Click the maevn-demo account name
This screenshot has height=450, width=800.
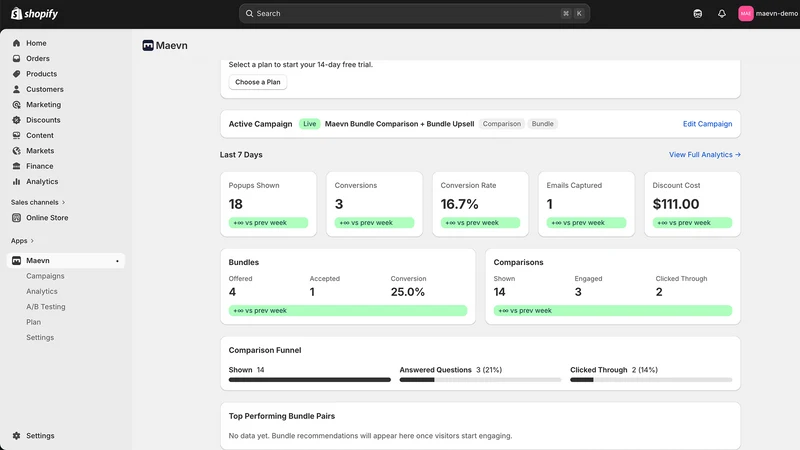tap(777, 14)
